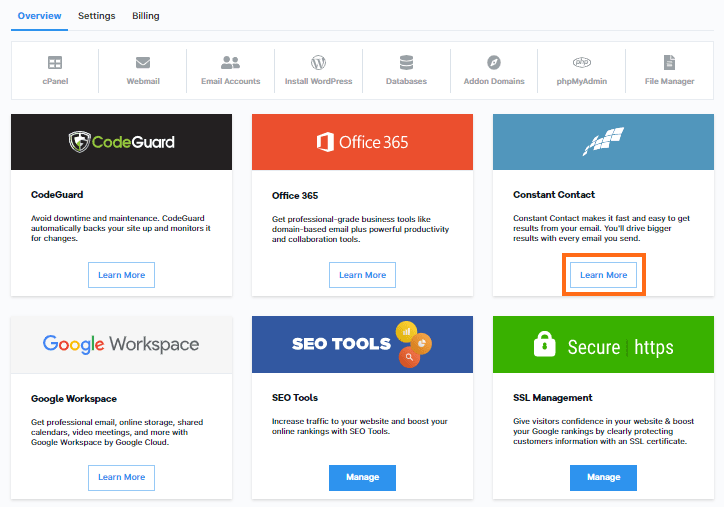The height and width of the screenshot is (507, 724).
Task: Click the Secure https green banner
Action: click(603, 344)
